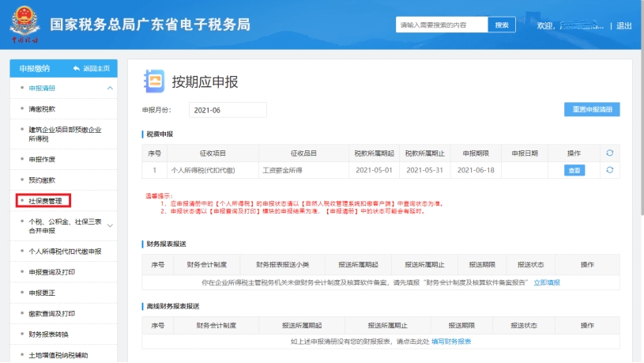Open 财务报表转换 sidebar item
644x363 pixels.
47,334
